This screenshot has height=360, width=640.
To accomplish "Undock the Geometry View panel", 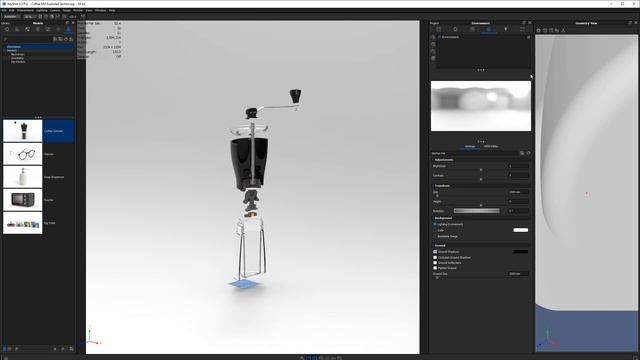I will click(630, 23).
